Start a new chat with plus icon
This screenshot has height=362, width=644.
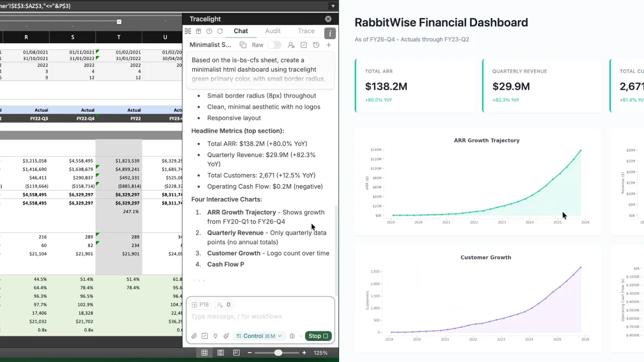[329, 45]
